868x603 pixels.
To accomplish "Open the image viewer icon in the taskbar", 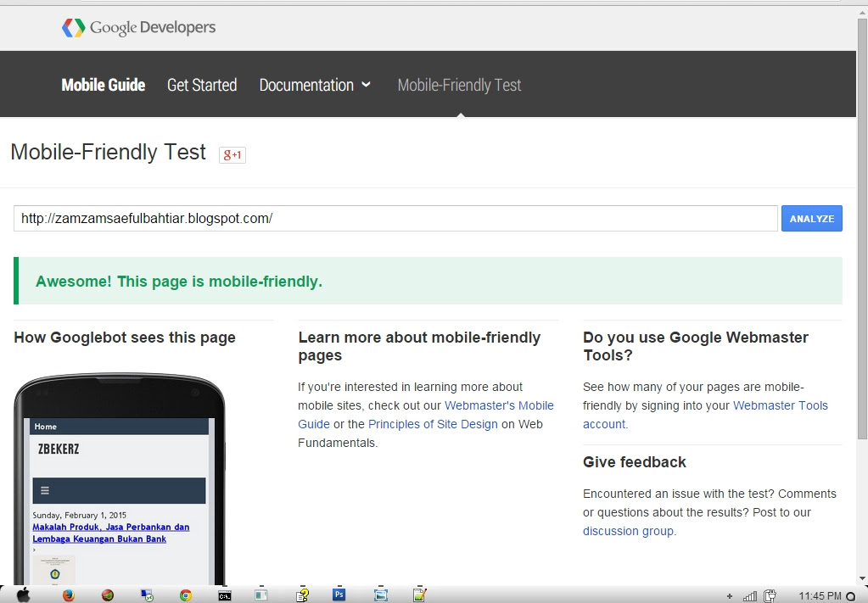I will (x=380, y=595).
